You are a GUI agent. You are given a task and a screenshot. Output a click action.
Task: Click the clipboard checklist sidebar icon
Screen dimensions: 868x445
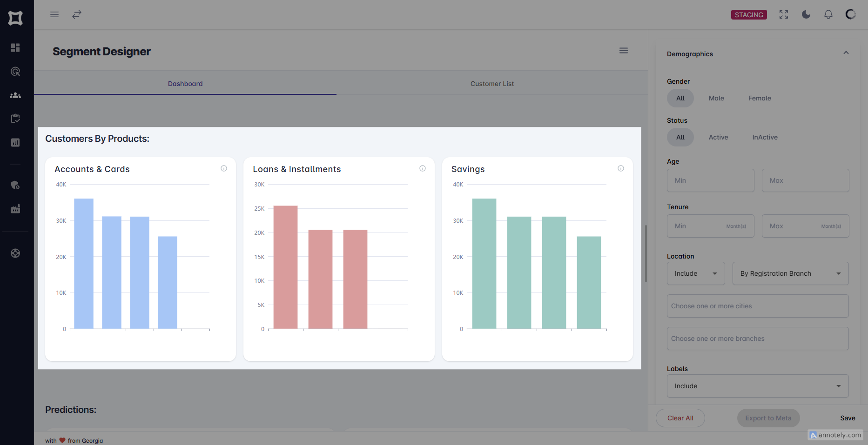pyautogui.click(x=15, y=119)
